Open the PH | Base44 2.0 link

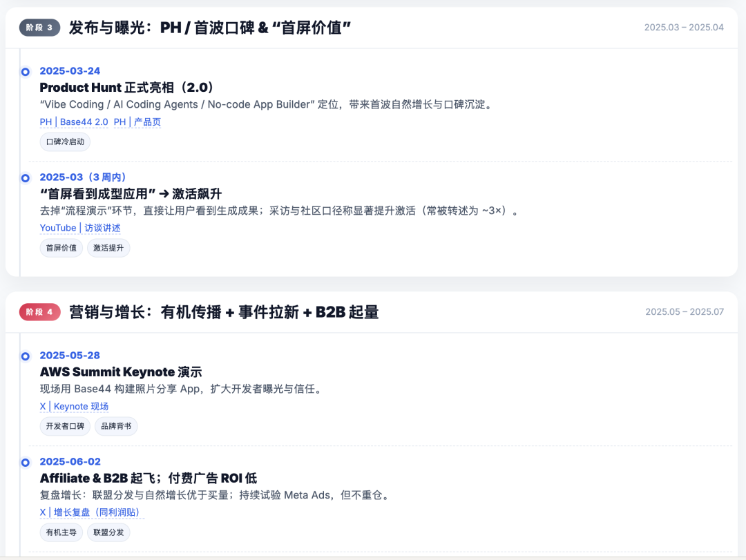74,122
